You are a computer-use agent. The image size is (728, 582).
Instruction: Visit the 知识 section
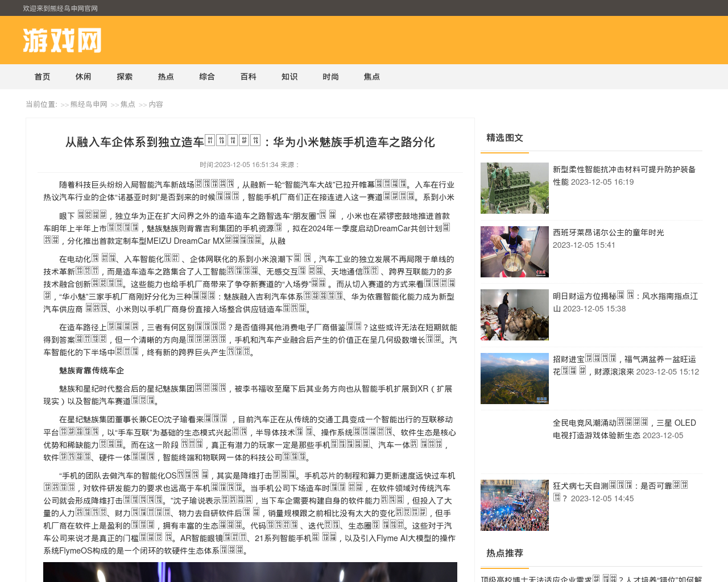289,77
